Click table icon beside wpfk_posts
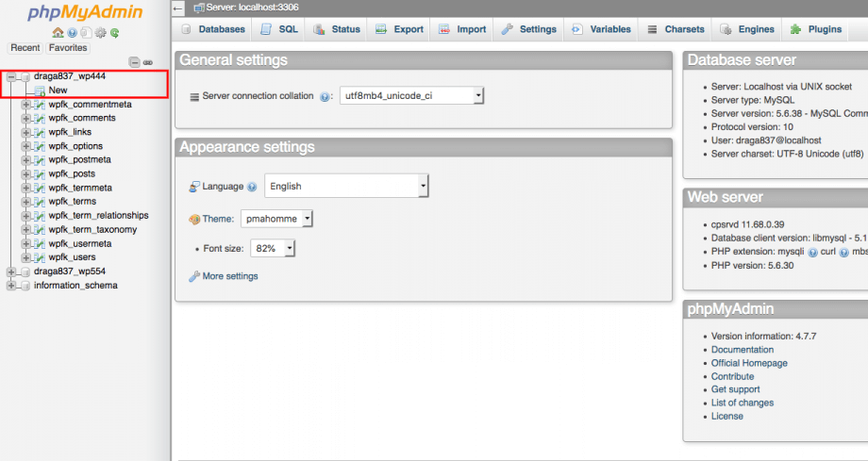Viewport: 868px width, 461px height. click(x=40, y=173)
